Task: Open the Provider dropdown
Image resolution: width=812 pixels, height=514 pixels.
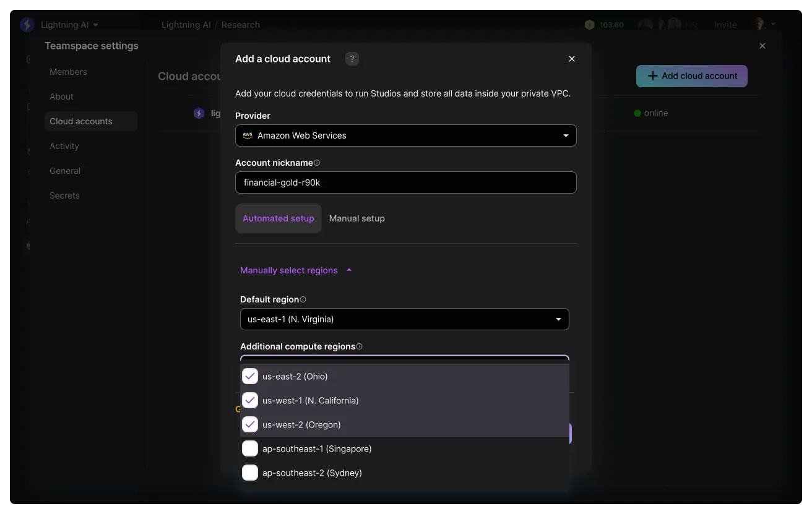Action: (x=406, y=135)
